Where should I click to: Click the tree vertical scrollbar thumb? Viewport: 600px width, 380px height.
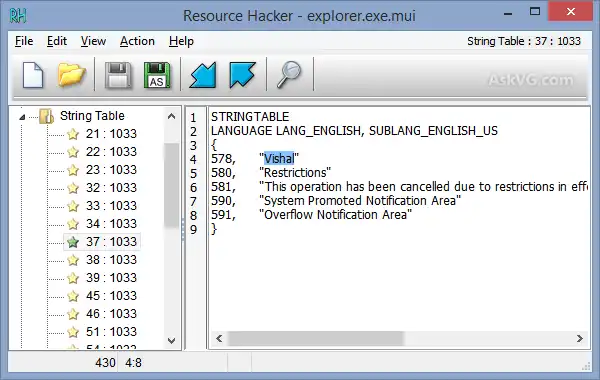pyautogui.click(x=171, y=185)
